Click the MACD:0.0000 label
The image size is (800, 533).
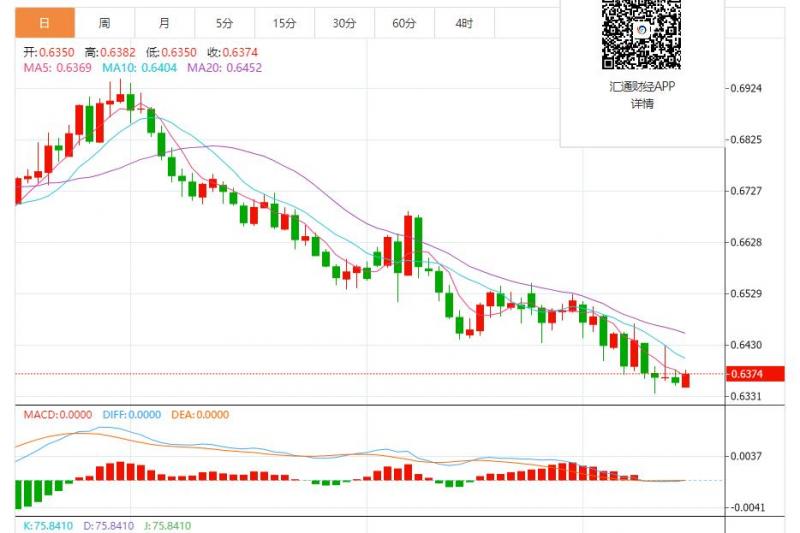pos(58,415)
